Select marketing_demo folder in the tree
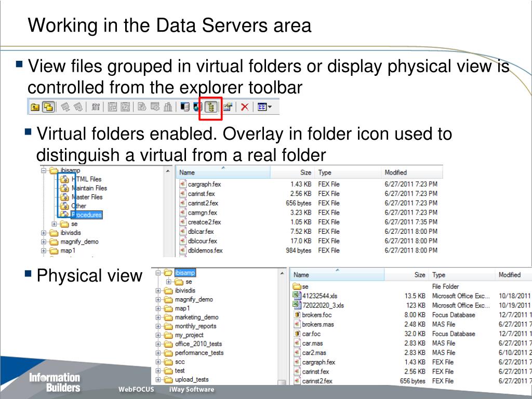Viewport: 532px width, 399px height. [197, 317]
